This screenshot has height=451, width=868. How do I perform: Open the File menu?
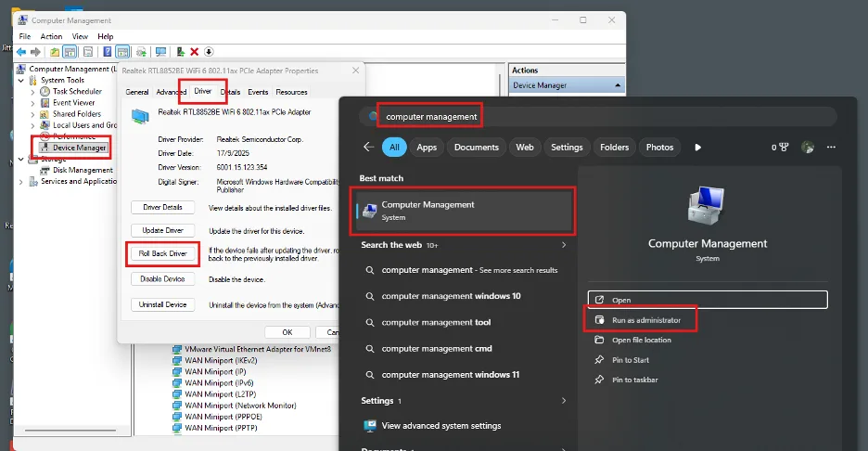tap(25, 36)
